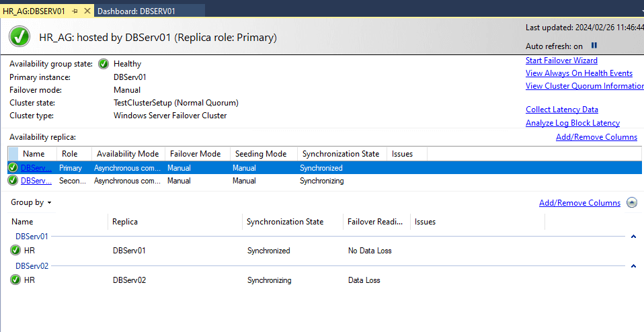Collapse the DBServ01 group
644x332 pixels.
click(633, 237)
